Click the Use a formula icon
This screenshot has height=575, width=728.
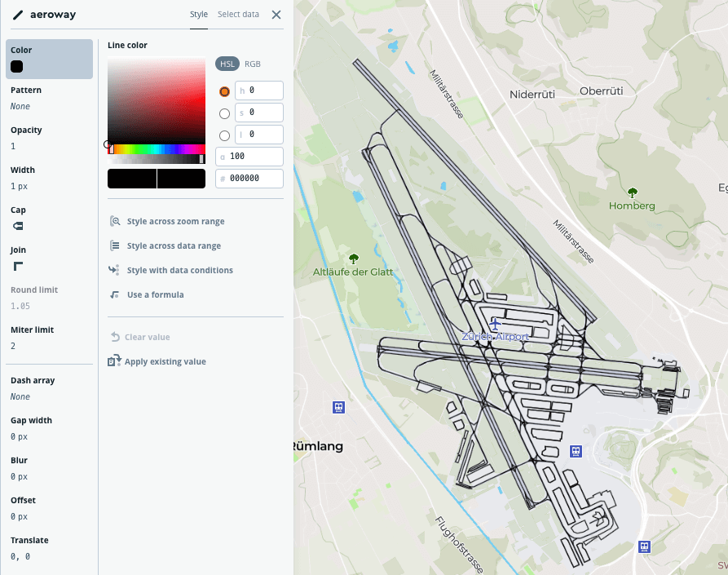114,294
